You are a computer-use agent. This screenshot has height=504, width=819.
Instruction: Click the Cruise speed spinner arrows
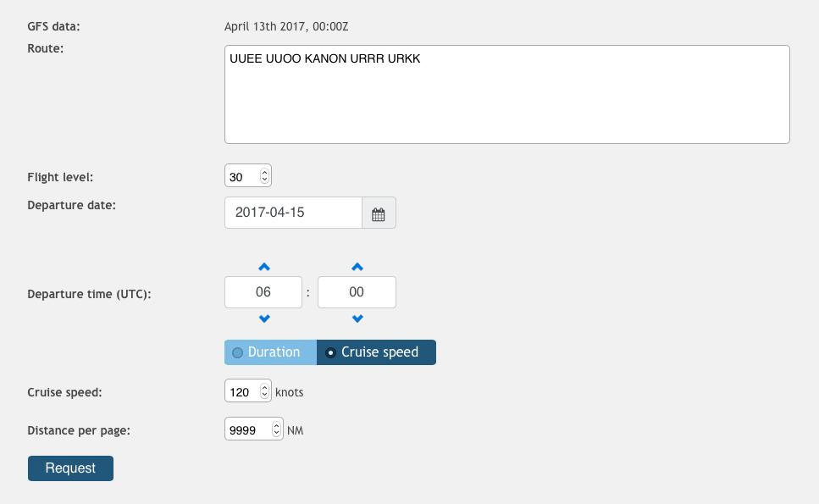(264, 392)
